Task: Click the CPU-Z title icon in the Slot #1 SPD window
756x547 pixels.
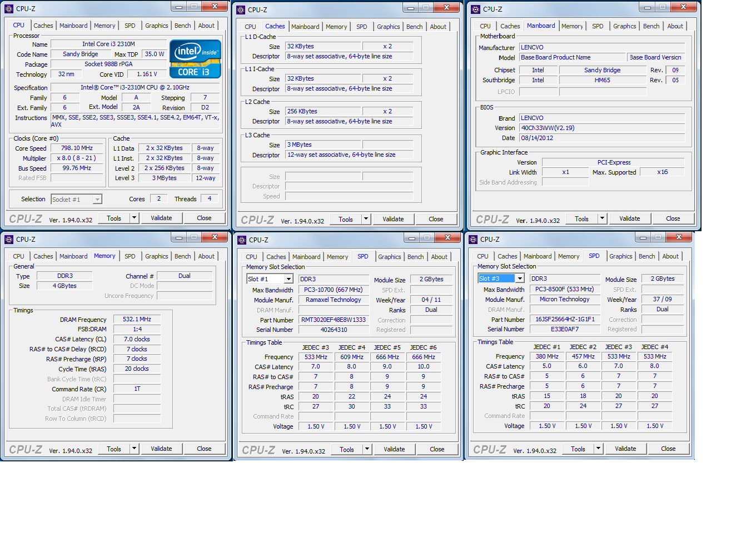Action: (242, 240)
